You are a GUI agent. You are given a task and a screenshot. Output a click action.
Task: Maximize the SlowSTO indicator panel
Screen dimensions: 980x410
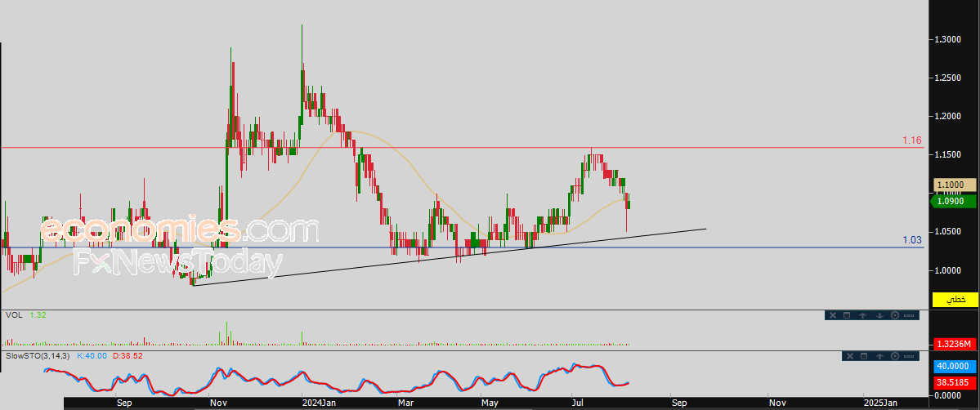point(864,356)
